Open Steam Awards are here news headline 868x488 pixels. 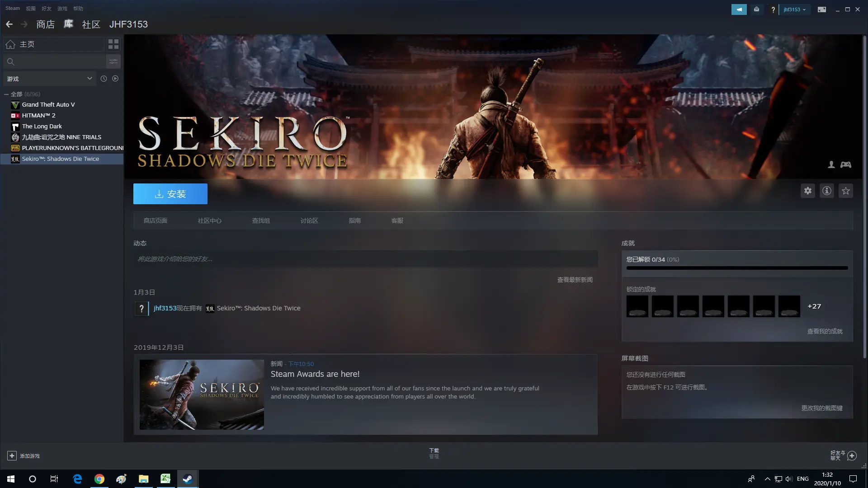(315, 374)
